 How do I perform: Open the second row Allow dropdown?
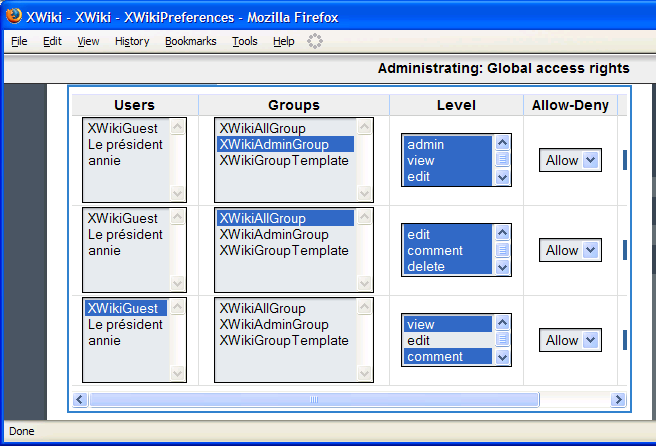[570, 250]
